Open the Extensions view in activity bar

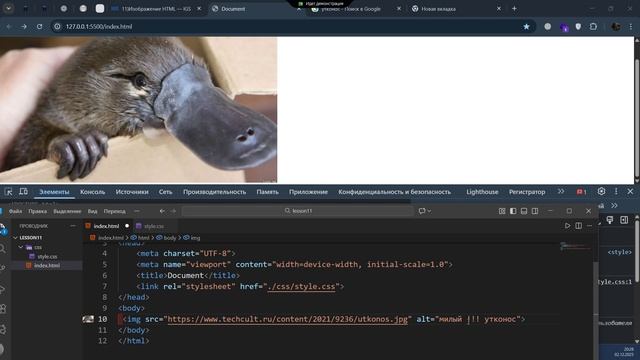pyautogui.click(x=3, y=309)
